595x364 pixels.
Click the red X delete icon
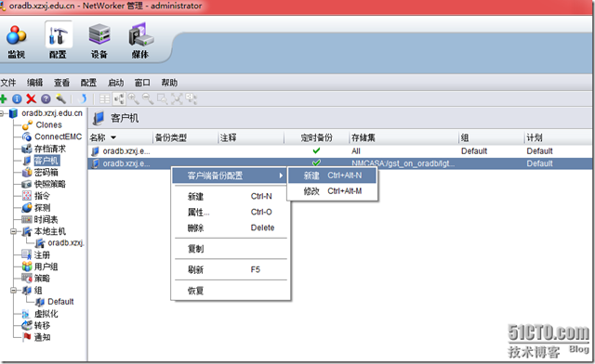[x=31, y=99]
